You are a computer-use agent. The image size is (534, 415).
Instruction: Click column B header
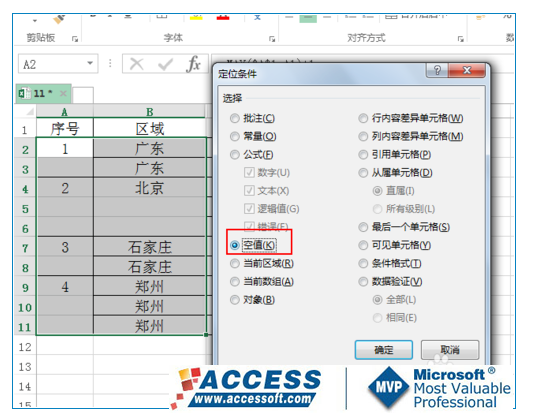(150, 112)
